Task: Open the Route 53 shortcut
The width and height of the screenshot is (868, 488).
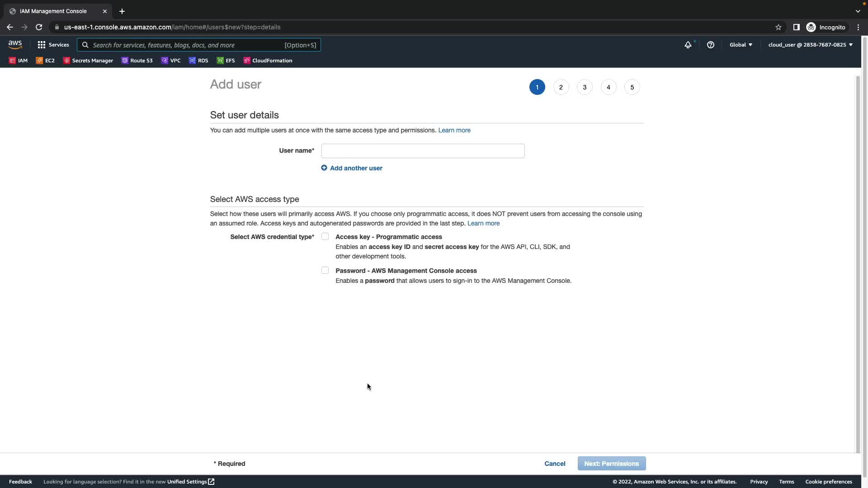Action: [x=137, y=61]
